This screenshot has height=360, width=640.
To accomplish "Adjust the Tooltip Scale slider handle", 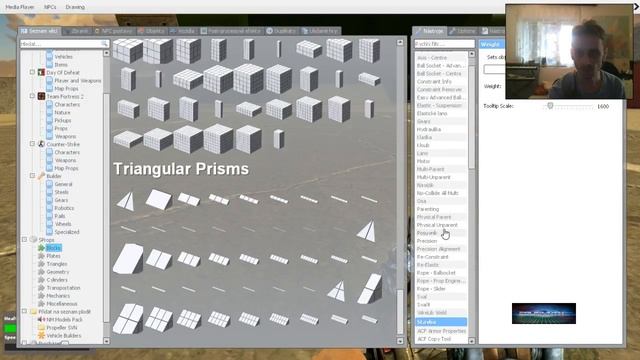I will pyautogui.click(x=550, y=106).
